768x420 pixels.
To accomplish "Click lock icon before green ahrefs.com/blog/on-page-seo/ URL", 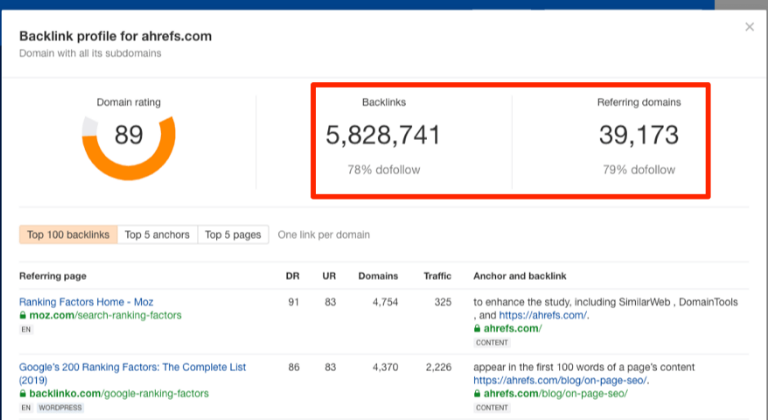I will pyautogui.click(x=477, y=395).
